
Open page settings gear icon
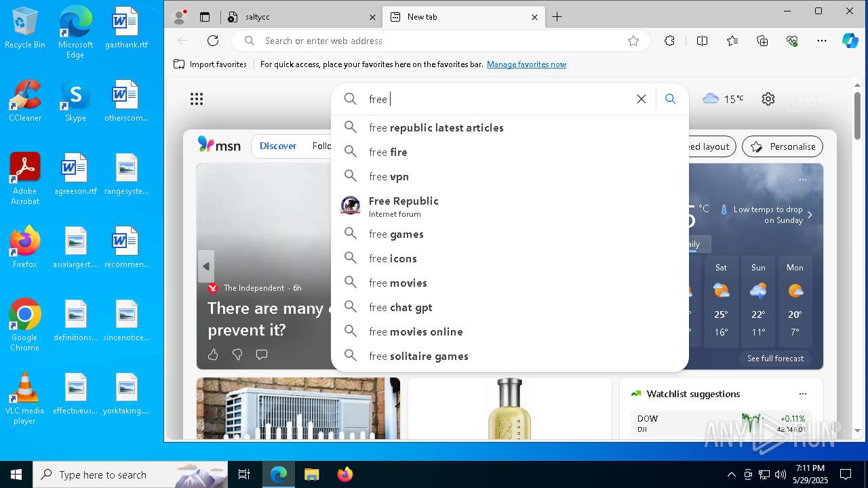point(768,99)
